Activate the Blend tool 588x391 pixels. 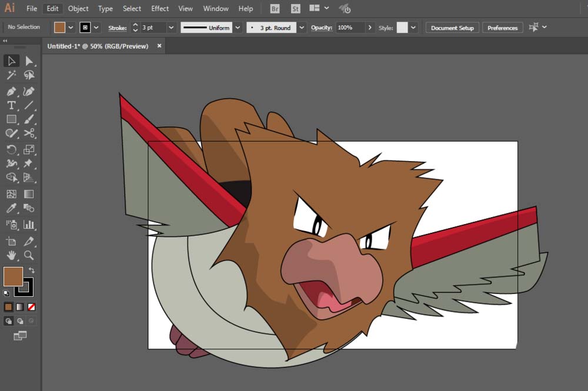[x=29, y=208]
